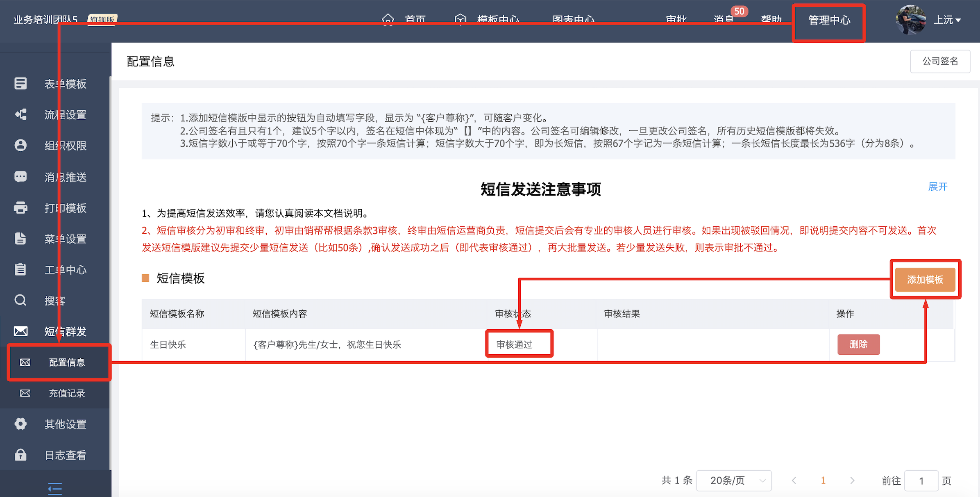Click the 组织权限 person icon
980x497 pixels.
tap(20, 146)
